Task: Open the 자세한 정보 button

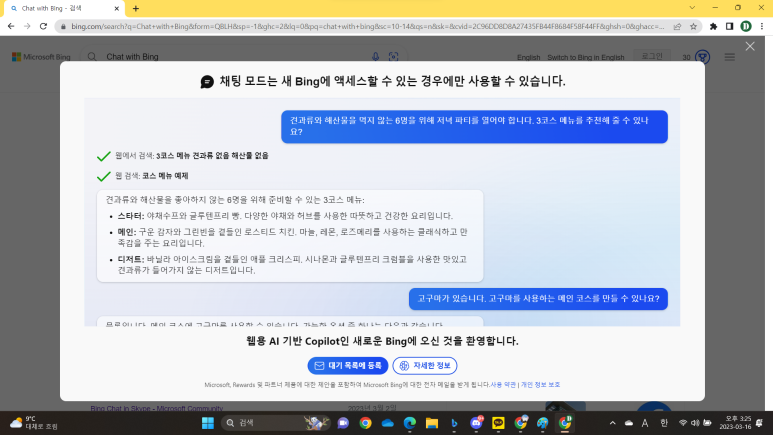Action: click(x=425, y=365)
